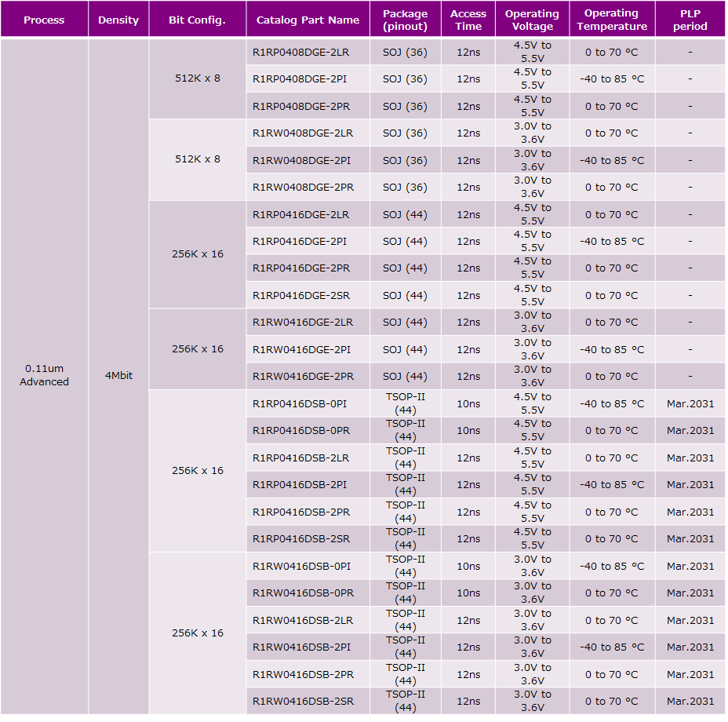Viewport: 728px width, 722px height.
Task: Select part name R1RW0408DGE-2LR
Action: [303, 133]
